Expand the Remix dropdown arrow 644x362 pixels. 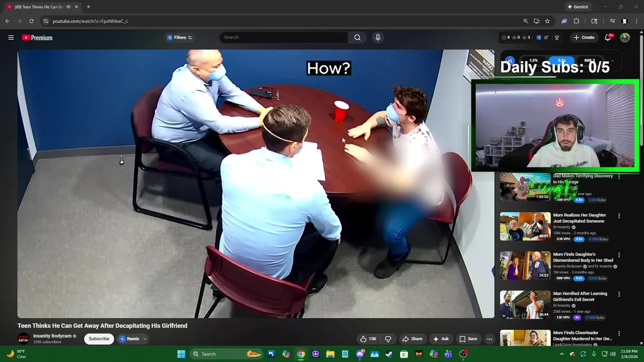(145, 339)
